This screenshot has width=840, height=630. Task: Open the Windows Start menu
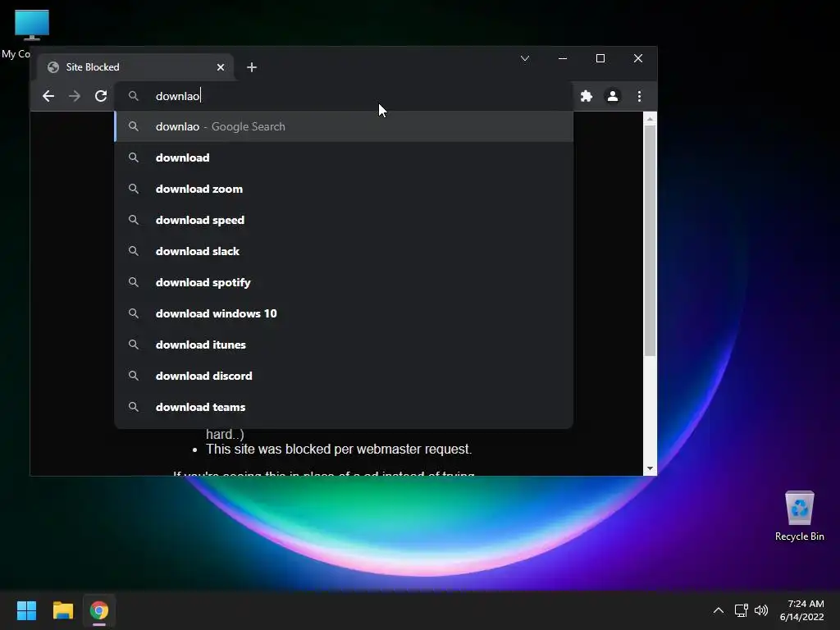26,610
